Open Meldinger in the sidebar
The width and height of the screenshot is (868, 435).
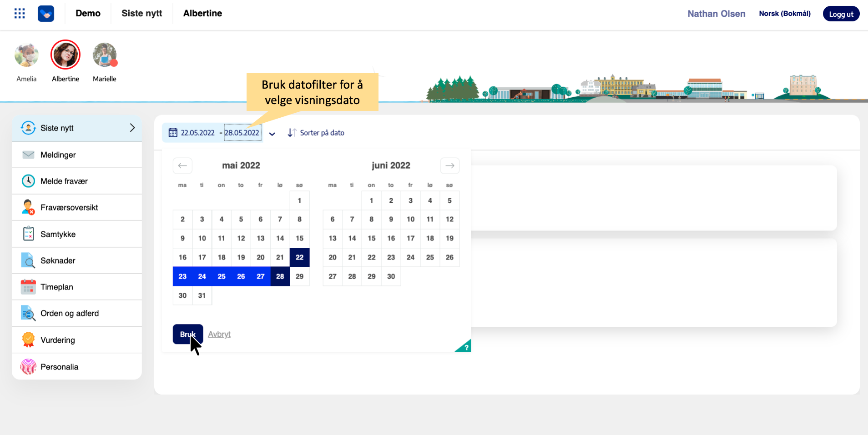pyautogui.click(x=77, y=155)
